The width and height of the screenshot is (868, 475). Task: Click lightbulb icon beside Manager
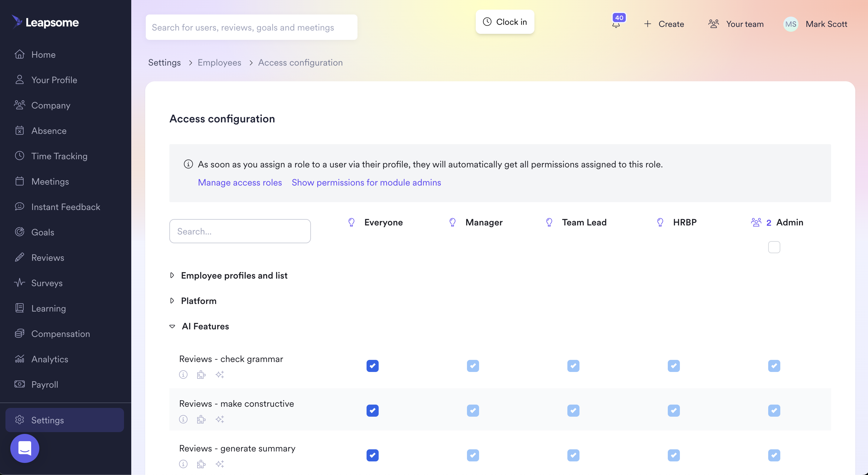tap(452, 222)
